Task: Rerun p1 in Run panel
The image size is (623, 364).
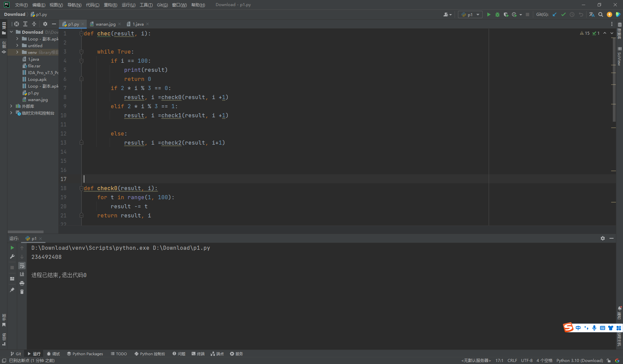Action: tap(12, 248)
